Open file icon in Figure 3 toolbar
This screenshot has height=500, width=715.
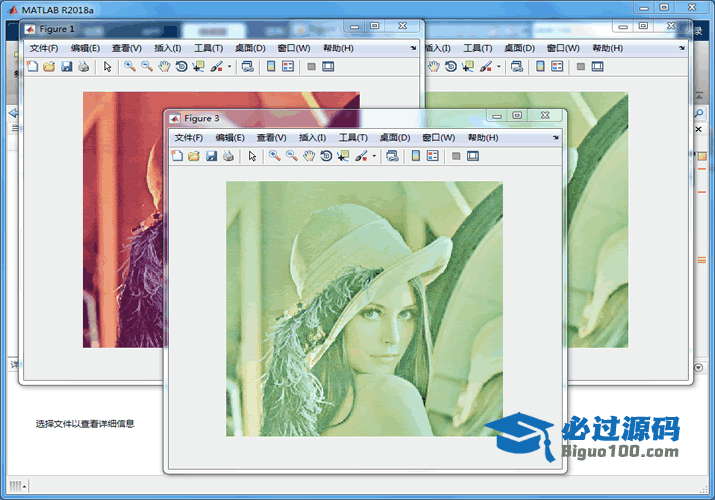point(194,156)
